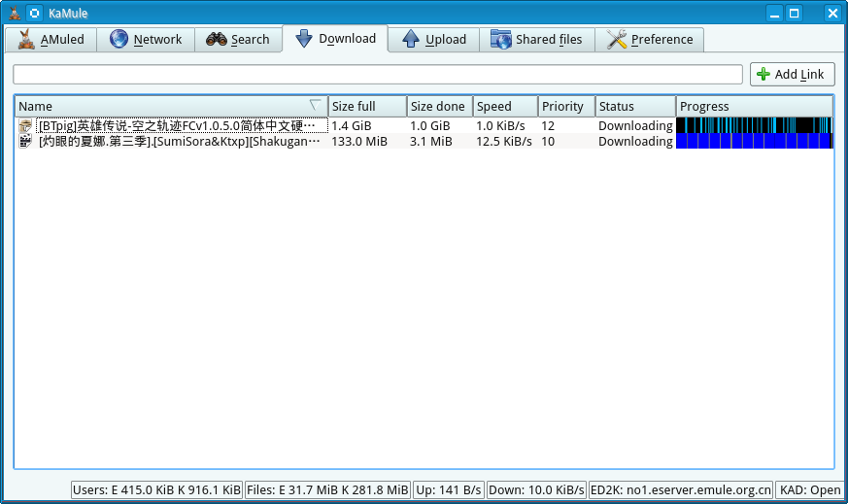Click the KAD: Open status entry
Viewport: 848px width, 504px height.
click(809, 490)
